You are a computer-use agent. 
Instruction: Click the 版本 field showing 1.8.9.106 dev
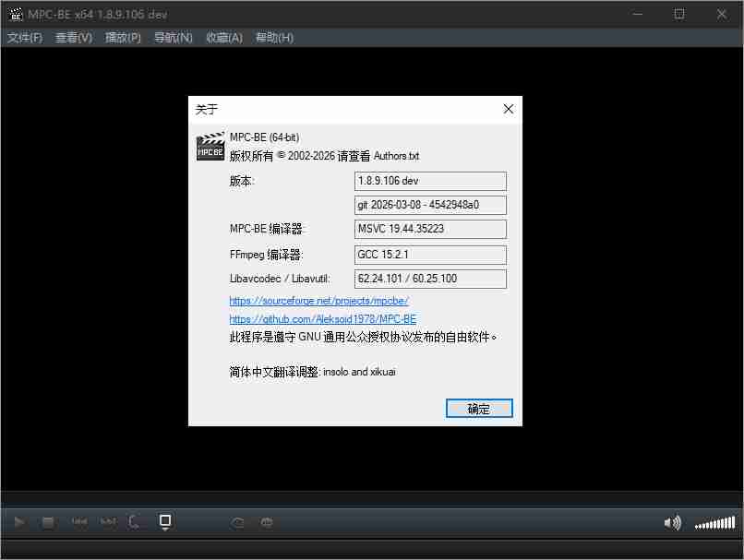pyautogui.click(x=430, y=181)
